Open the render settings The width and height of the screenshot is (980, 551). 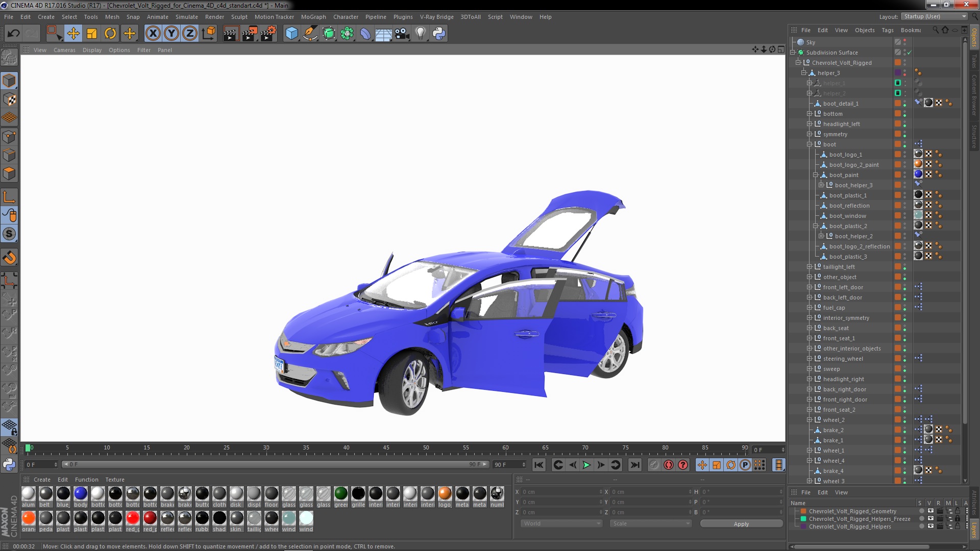tap(268, 34)
